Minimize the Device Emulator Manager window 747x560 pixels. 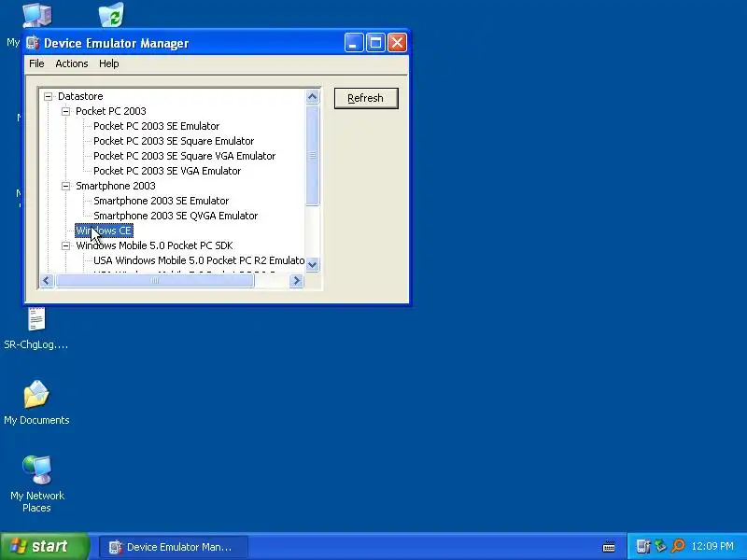[x=354, y=43]
